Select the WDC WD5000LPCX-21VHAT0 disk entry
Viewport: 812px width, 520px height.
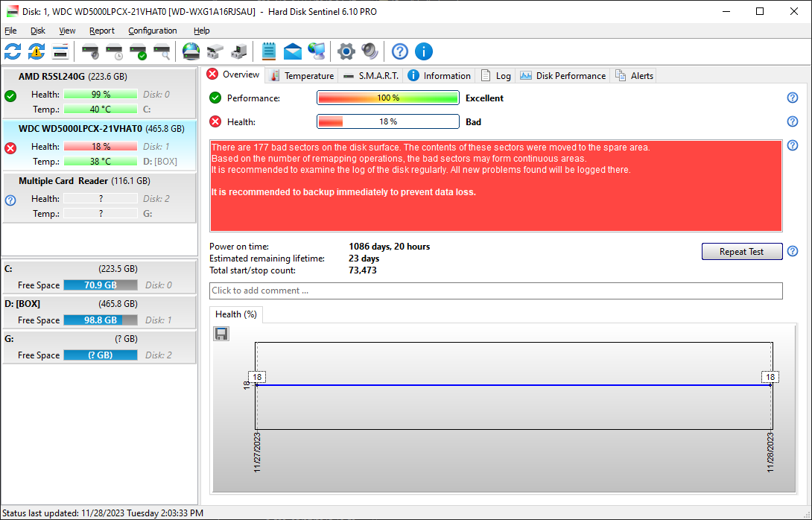tap(99, 145)
